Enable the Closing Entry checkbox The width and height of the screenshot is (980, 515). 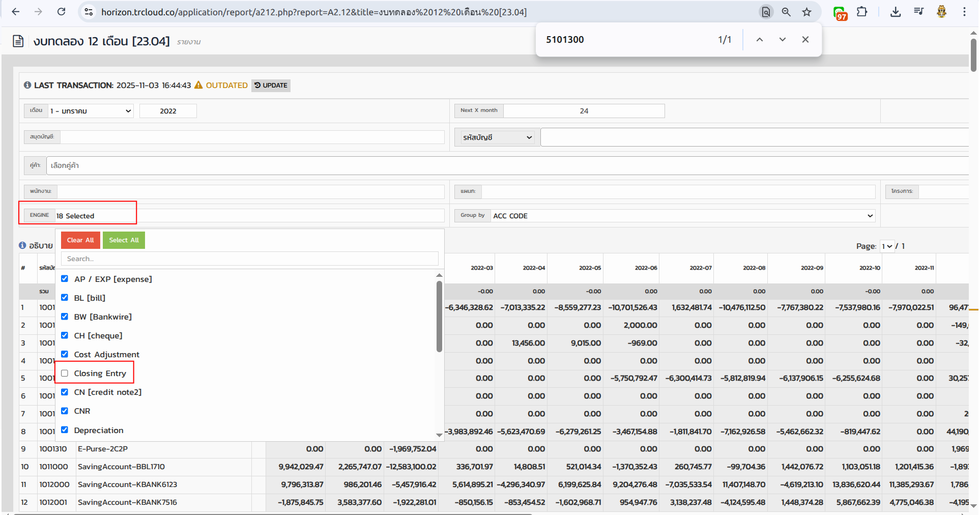65,373
